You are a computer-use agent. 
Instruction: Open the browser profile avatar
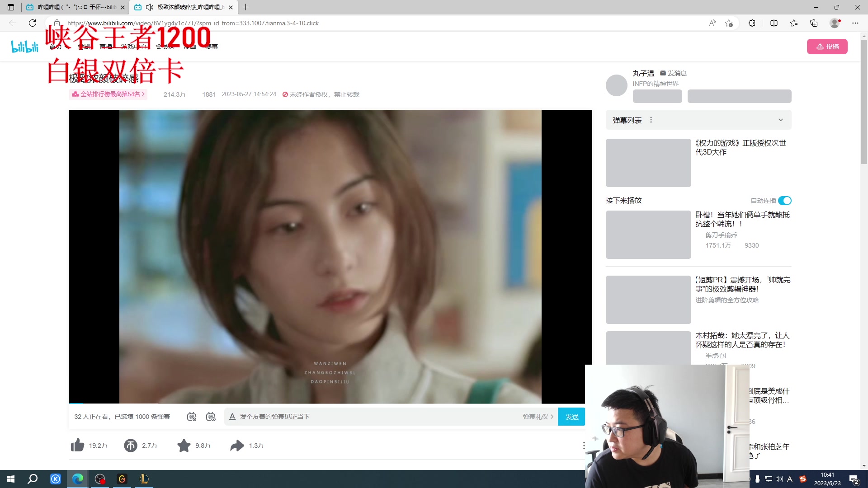click(835, 23)
